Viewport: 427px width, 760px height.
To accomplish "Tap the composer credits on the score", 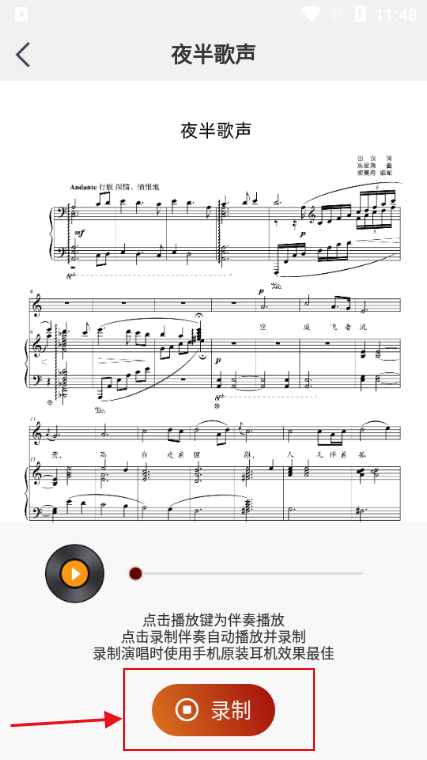I will [x=375, y=165].
